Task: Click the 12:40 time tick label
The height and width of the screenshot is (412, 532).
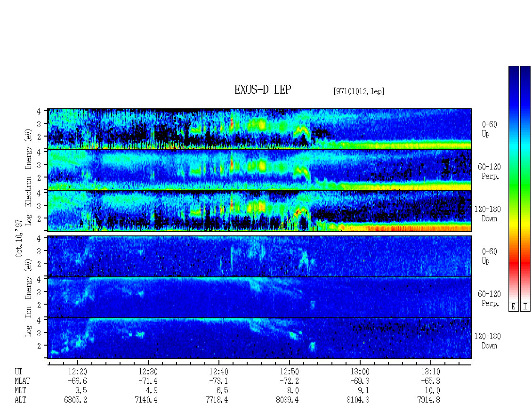Action: [x=218, y=372]
